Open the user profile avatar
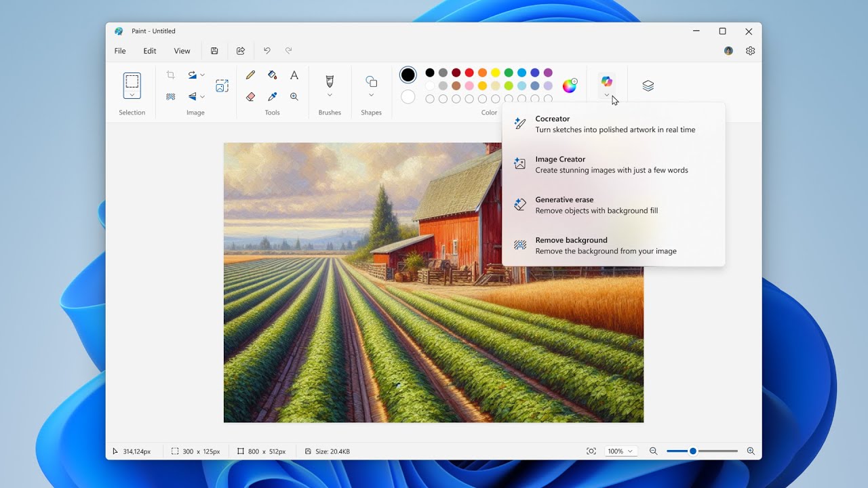 tap(728, 51)
